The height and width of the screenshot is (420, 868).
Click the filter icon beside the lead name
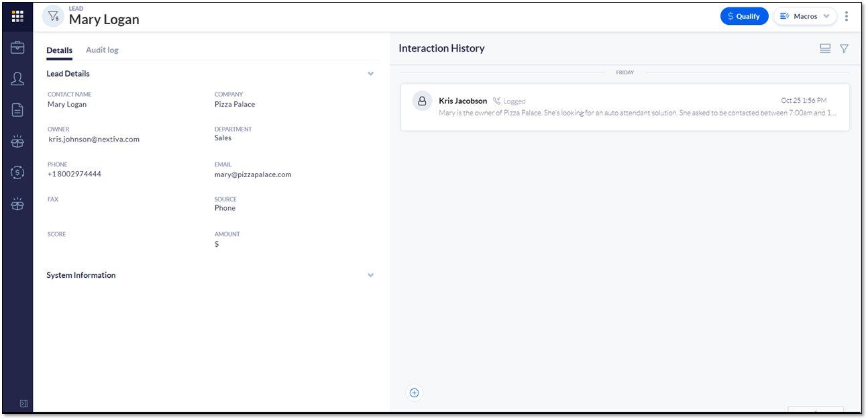coord(53,15)
